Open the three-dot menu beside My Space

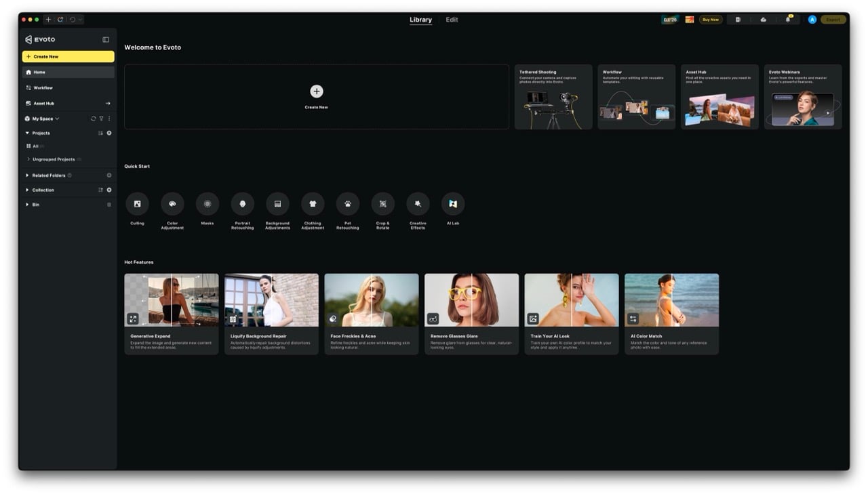click(x=109, y=119)
